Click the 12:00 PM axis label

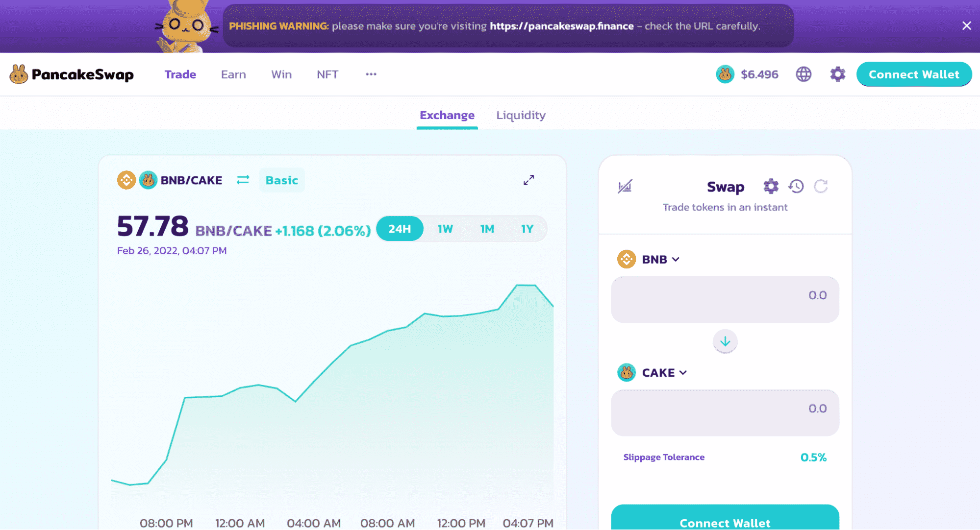(x=461, y=523)
